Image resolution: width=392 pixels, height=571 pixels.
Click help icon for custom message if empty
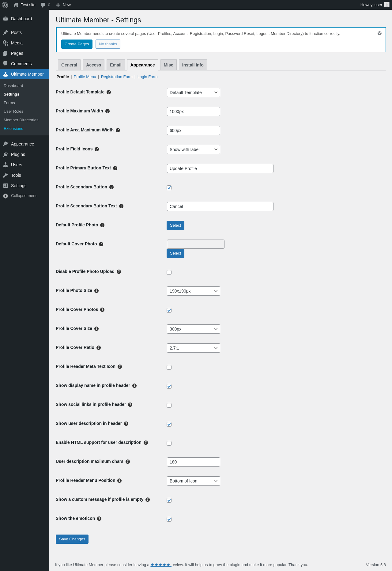coord(148,500)
